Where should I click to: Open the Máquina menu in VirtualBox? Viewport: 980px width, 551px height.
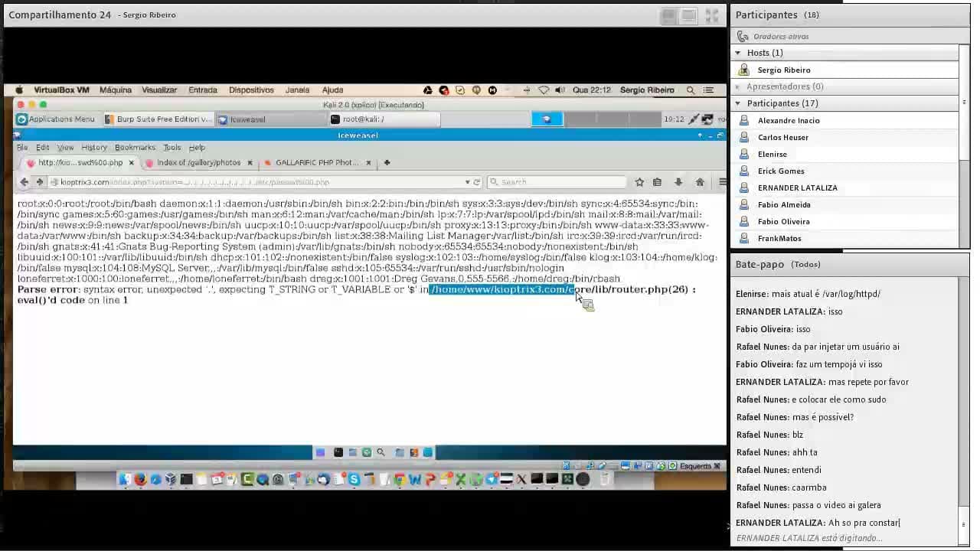116,90
